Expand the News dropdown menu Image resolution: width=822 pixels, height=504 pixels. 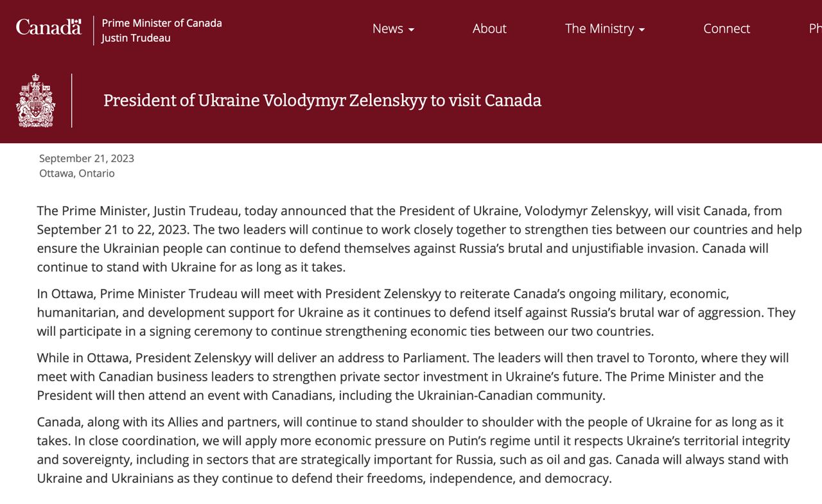click(392, 28)
